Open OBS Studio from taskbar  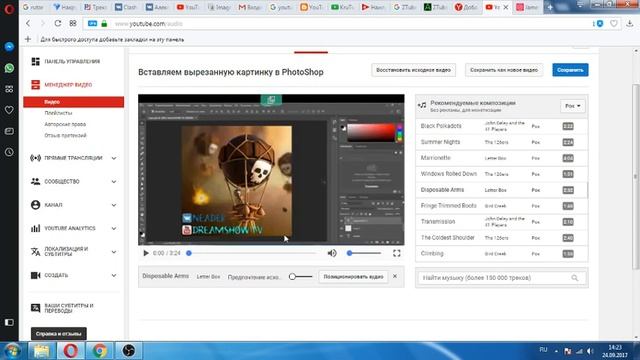(129, 351)
